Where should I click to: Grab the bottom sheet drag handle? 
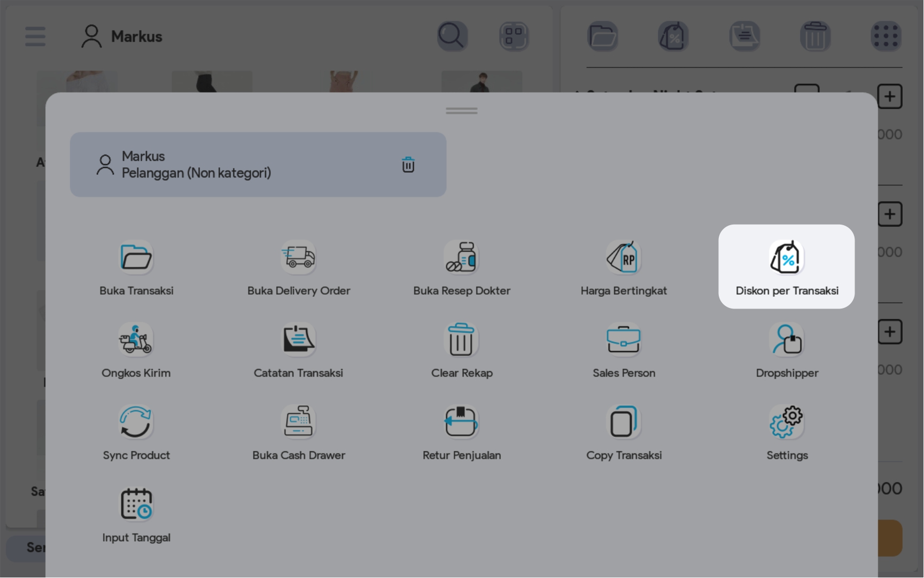(x=462, y=111)
